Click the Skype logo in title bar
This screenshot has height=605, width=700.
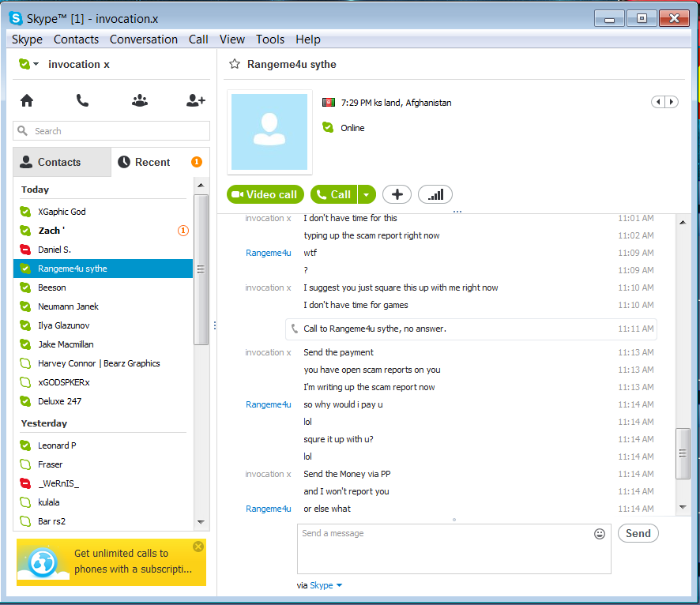(x=16, y=18)
